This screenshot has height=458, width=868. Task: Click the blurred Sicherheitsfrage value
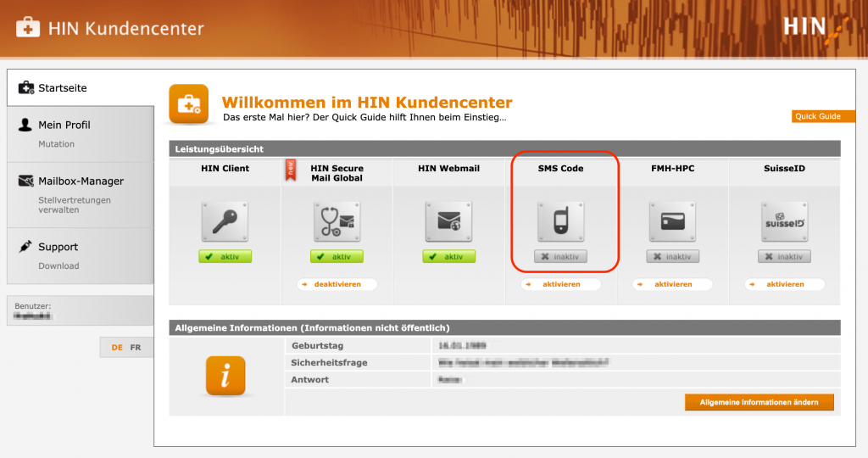524,363
